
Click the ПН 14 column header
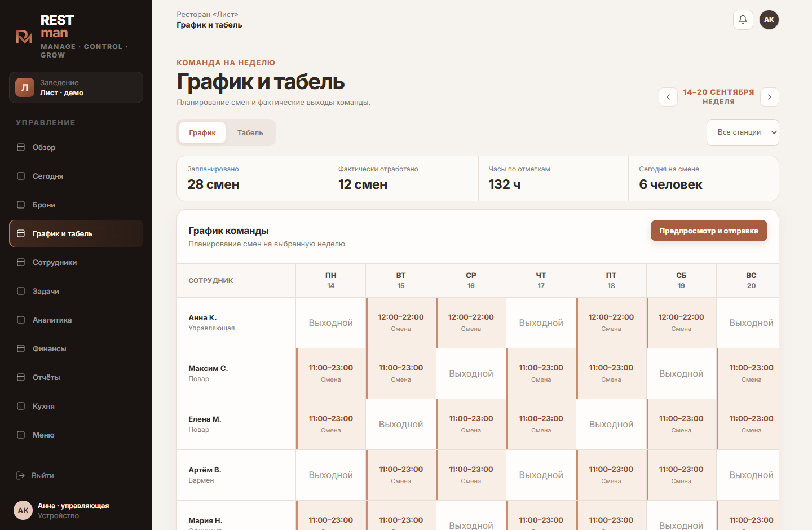(331, 280)
